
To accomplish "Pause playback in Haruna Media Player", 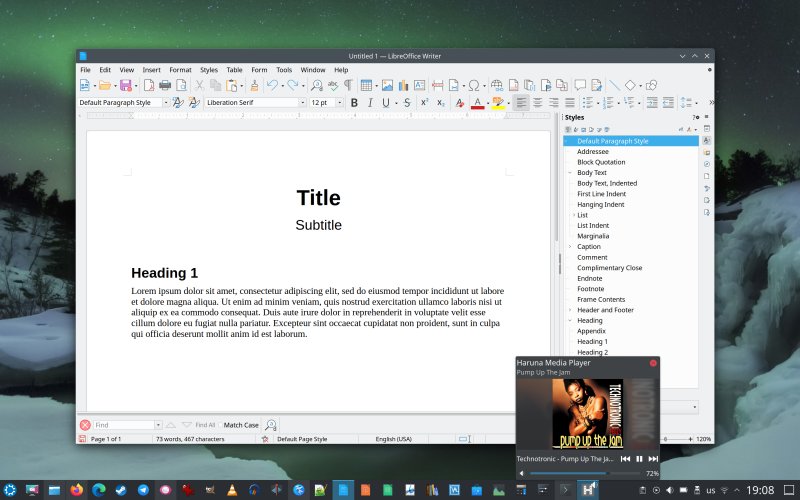I will [639, 459].
